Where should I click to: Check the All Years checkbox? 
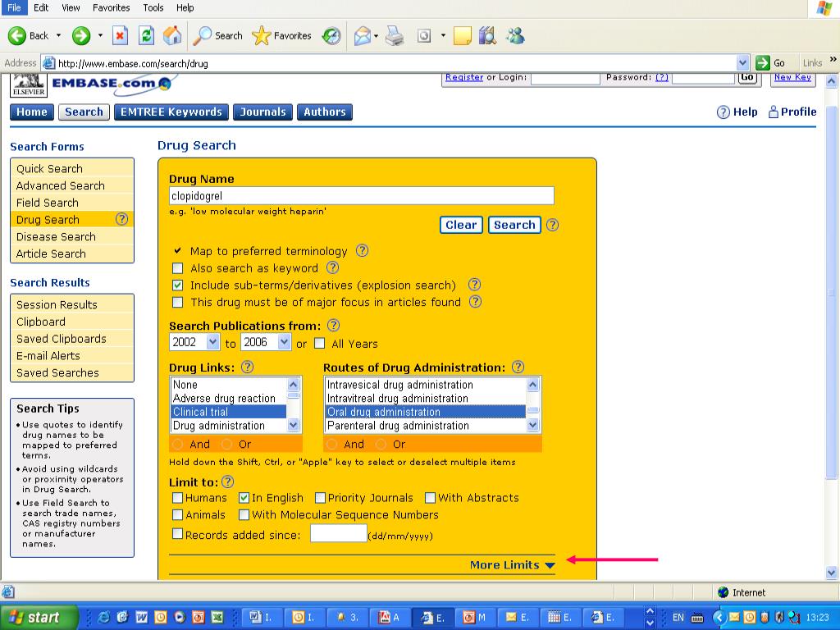[319, 344]
